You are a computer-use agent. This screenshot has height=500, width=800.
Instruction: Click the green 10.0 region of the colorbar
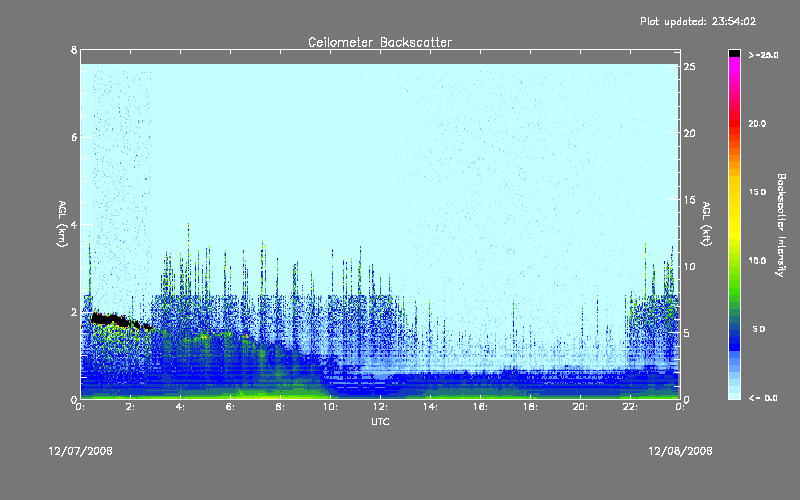point(734,261)
